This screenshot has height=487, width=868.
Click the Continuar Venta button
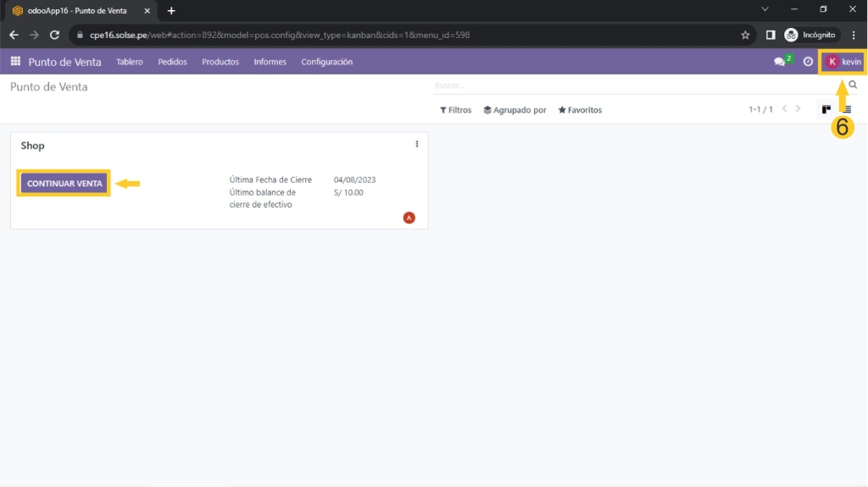[64, 183]
